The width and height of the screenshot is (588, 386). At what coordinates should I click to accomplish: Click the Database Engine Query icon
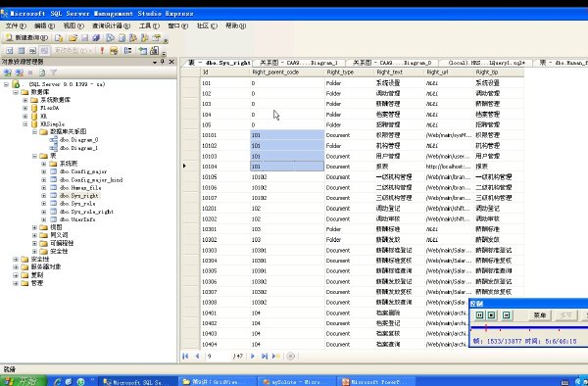click(59, 38)
